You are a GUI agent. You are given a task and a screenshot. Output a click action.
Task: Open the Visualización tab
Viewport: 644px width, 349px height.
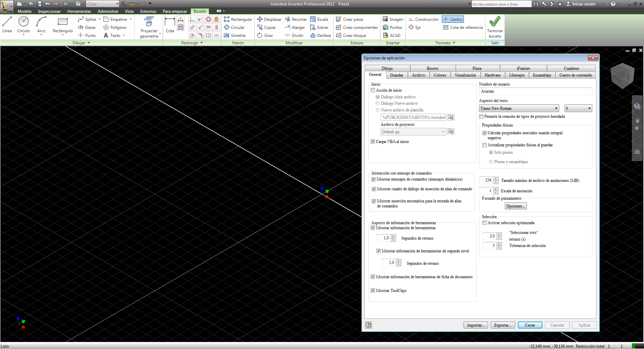click(x=465, y=75)
